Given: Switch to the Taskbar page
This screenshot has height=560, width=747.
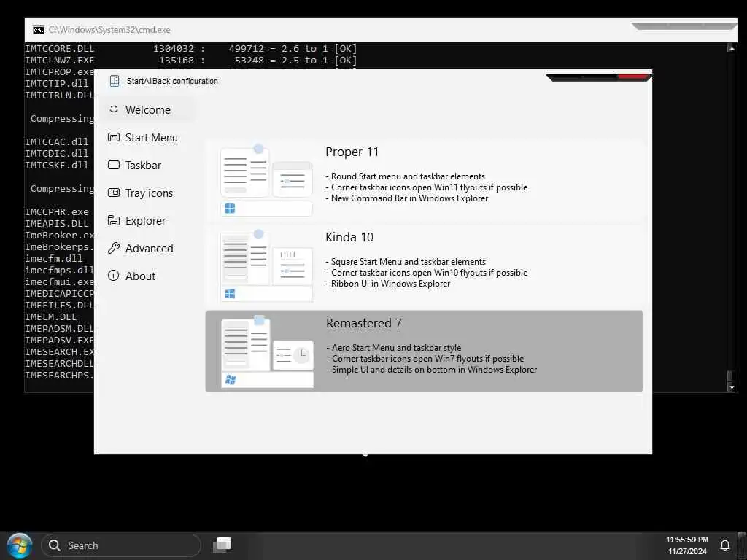Looking at the screenshot, I should pyautogui.click(x=143, y=165).
